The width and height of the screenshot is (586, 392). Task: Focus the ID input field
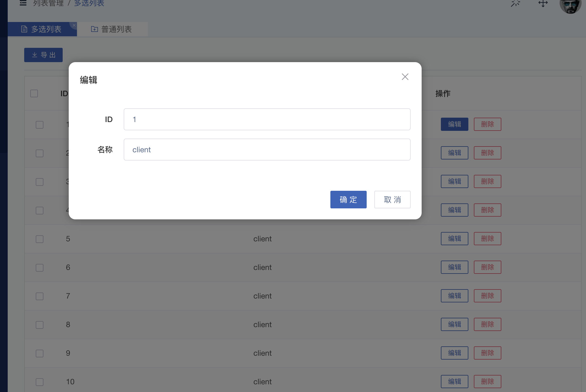click(x=267, y=119)
